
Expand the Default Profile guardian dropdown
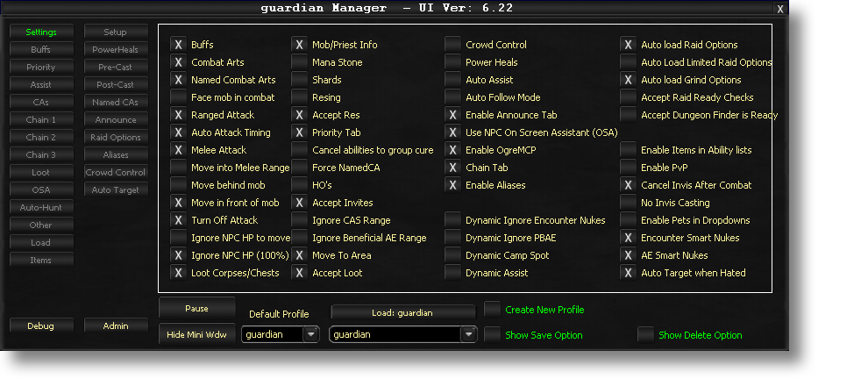tap(311, 334)
